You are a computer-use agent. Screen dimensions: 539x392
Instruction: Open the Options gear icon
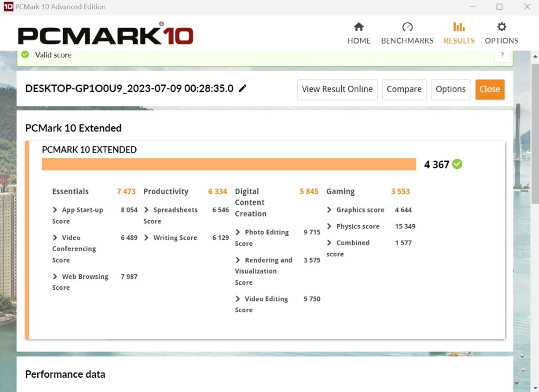point(502,27)
